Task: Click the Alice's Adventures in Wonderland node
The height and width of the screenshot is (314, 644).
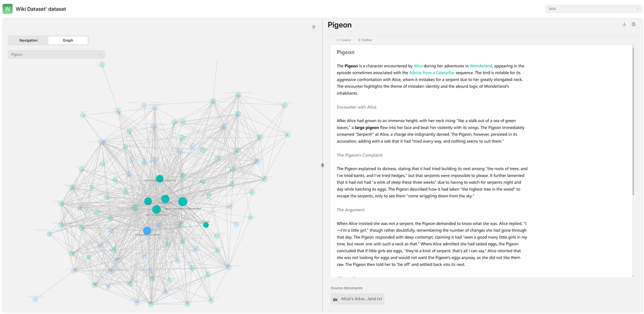Action: pyautogui.click(x=183, y=201)
